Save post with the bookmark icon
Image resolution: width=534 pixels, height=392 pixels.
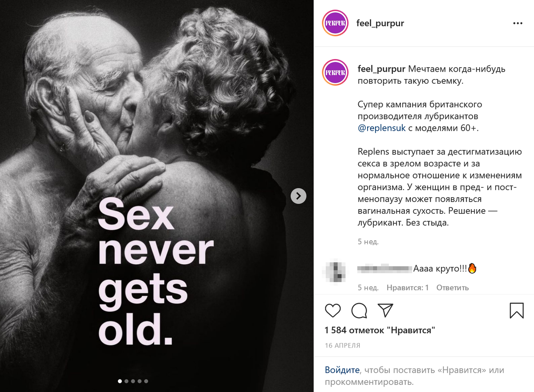(517, 310)
